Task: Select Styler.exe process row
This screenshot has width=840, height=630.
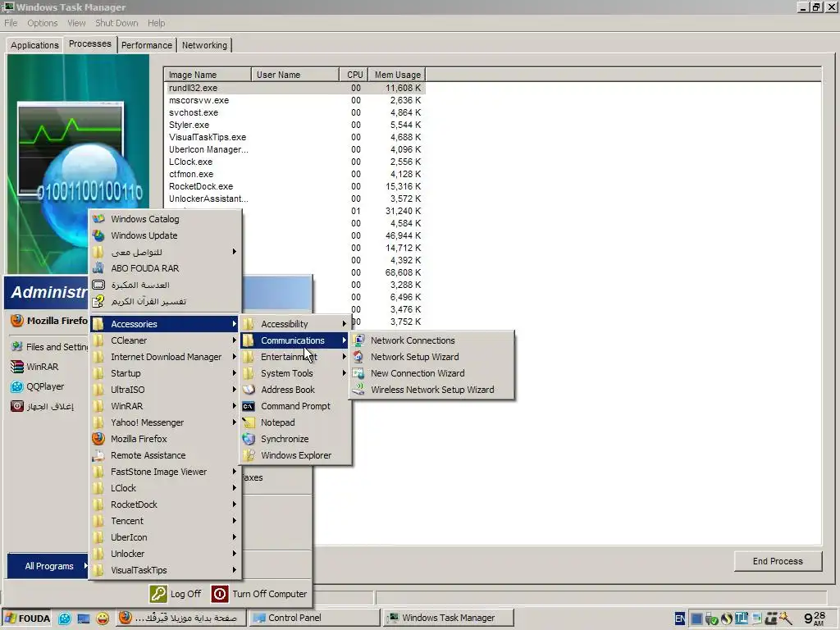Action: coord(295,125)
